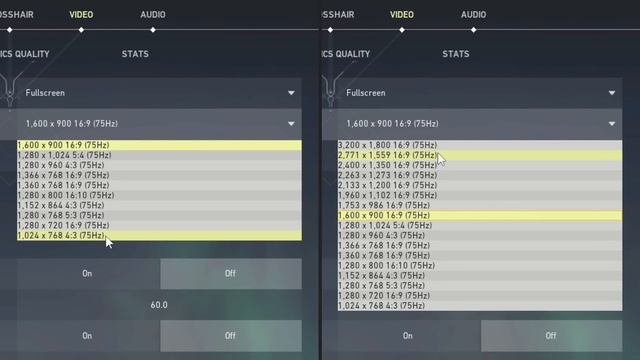Choose 1,280 x 960 4:3 in right list

tap(480, 236)
